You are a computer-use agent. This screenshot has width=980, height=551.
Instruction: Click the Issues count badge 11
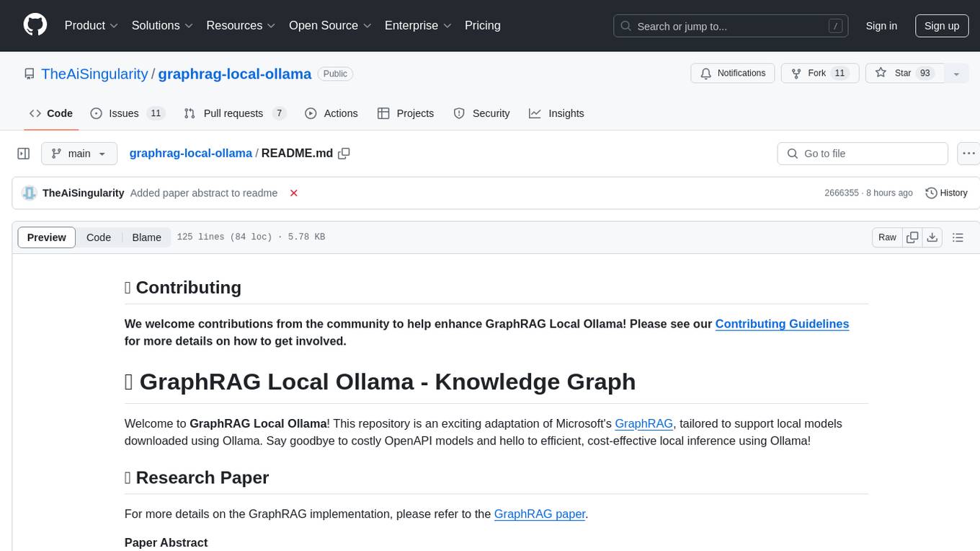click(x=156, y=113)
